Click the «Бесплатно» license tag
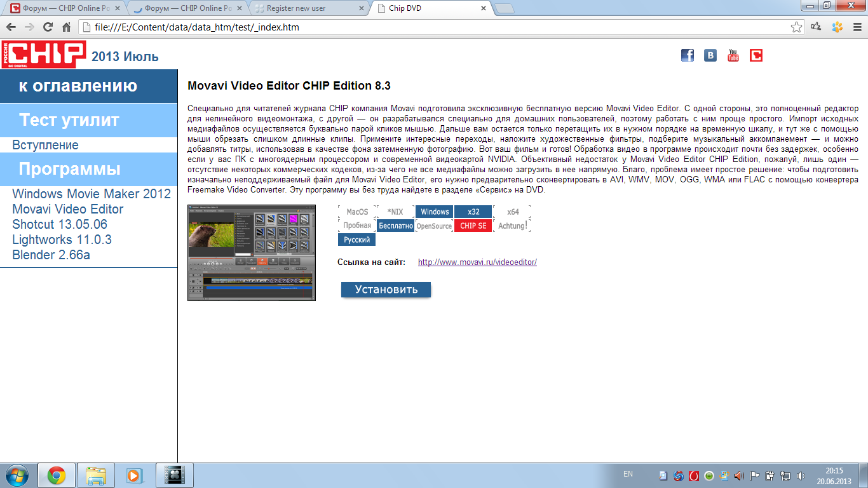This screenshot has width=868, height=488. [x=395, y=226]
